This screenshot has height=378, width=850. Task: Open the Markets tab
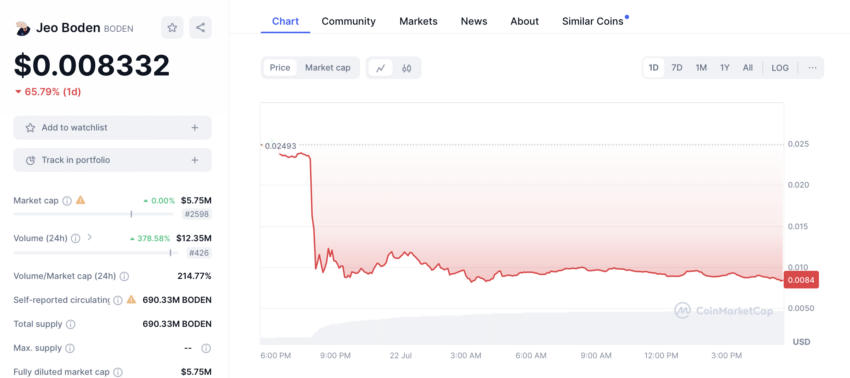click(418, 21)
